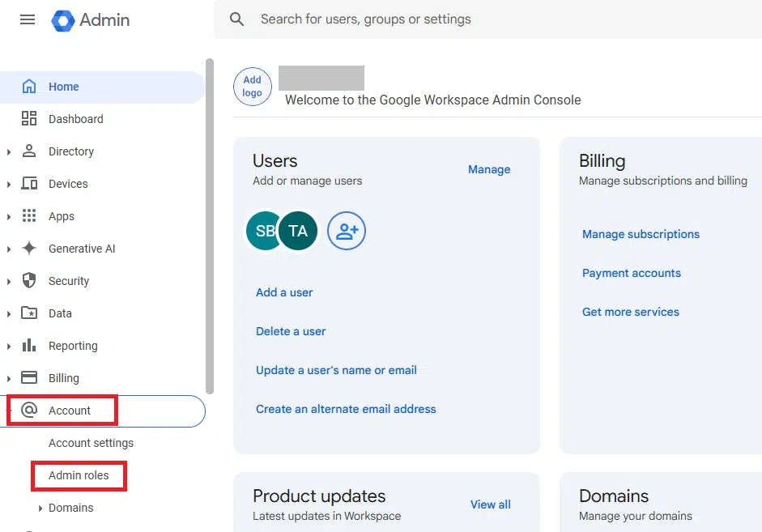
Task: Expand the Reporting section arrow
Action: click(9, 347)
